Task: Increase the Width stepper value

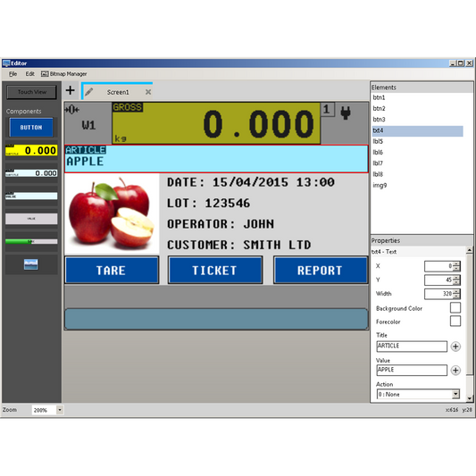Action: [456, 291]
